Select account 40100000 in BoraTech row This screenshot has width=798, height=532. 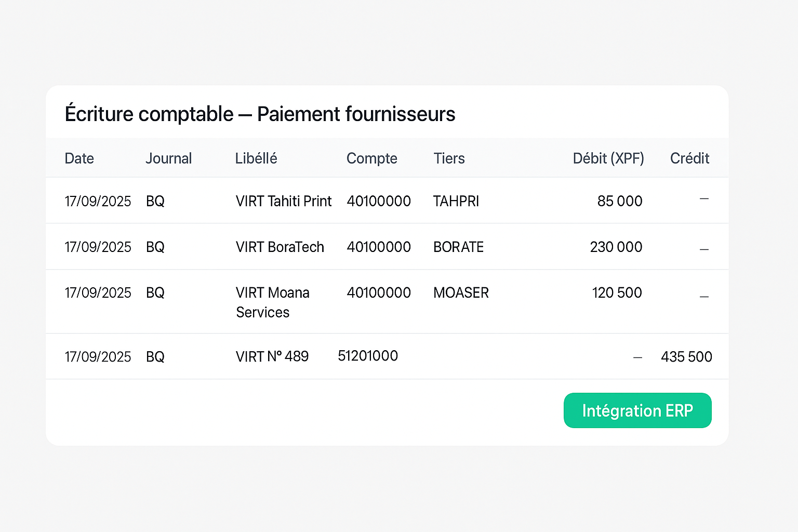(379, 247)
